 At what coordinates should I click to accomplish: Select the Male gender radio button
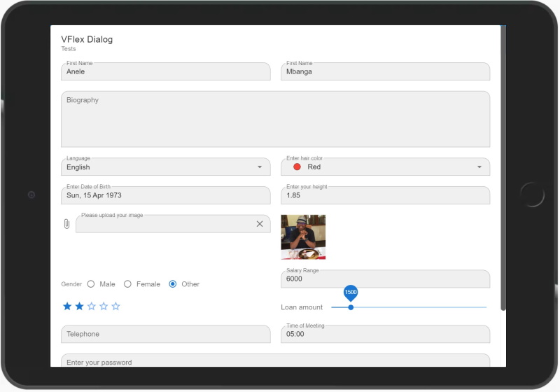tap(91, 283)
